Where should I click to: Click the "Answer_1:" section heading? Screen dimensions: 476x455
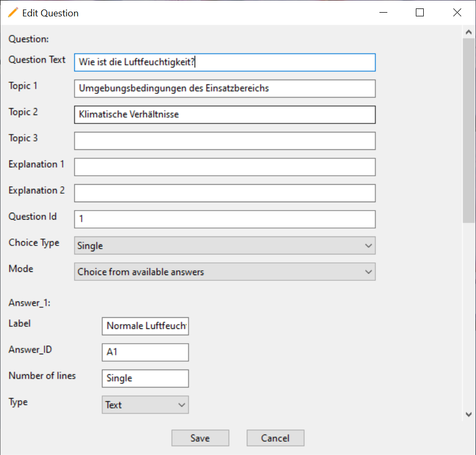pyautogui.click(x=30, y=303)
